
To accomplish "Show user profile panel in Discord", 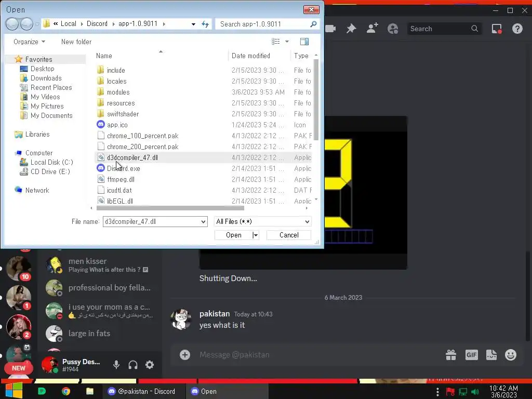I will pyautogui.click(x=393, y=29).
